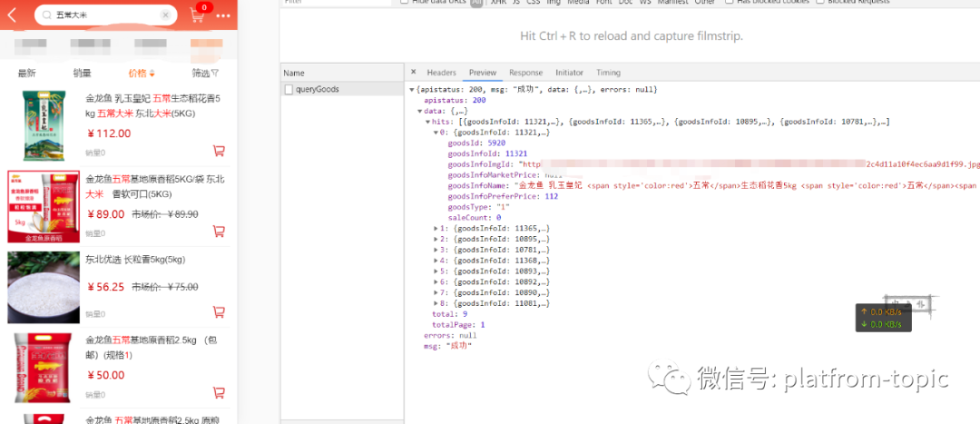The width and height of the screenshot is (980, 424).
Task: Click into the 五常大米 search field
Action: (105, 15)
